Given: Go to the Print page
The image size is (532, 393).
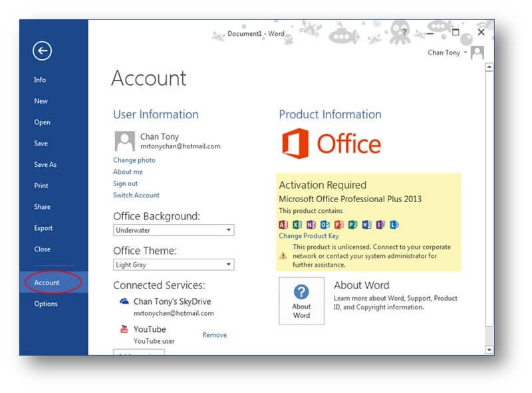Looking at the screenshot, I should point(41,186).
